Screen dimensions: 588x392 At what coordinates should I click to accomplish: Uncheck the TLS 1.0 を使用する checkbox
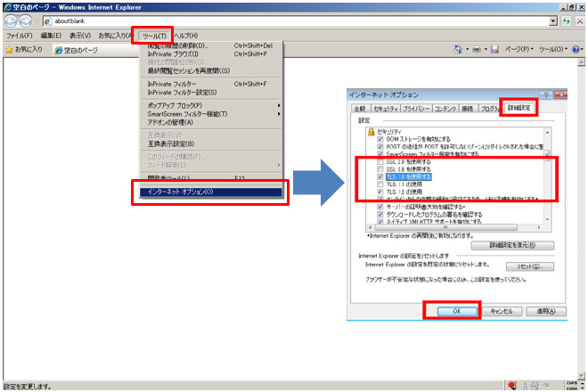[x=380, y=176]
